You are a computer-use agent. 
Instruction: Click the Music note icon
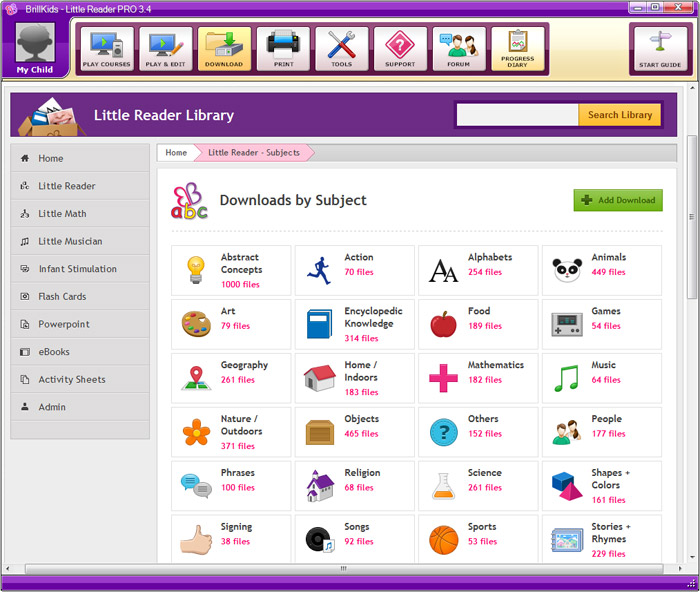(x=567, y=378)
